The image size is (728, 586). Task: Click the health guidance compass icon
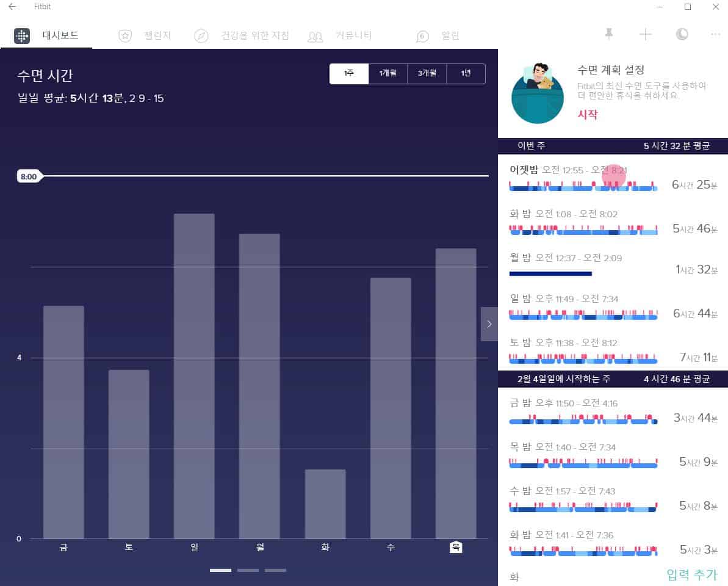coord(201,36)
